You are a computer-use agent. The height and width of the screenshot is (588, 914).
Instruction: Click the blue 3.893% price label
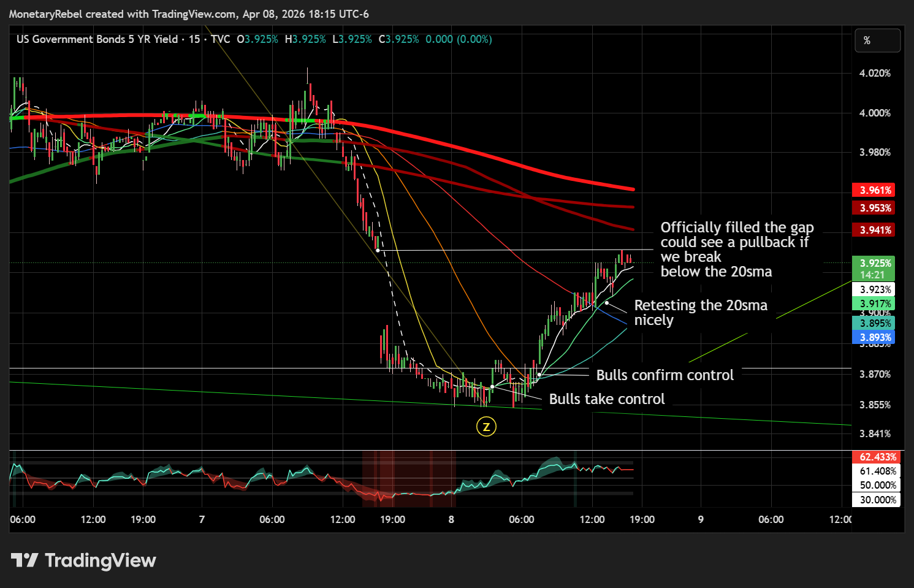tap(873, 337)
